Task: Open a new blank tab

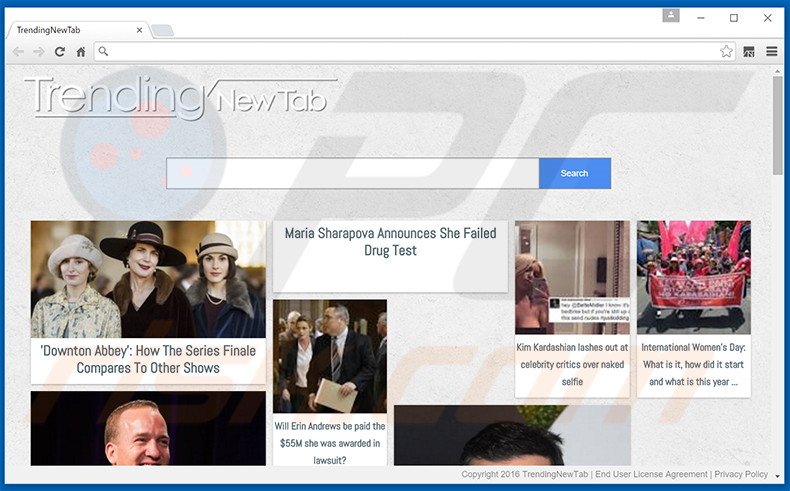Action: [x=162, y=31]
